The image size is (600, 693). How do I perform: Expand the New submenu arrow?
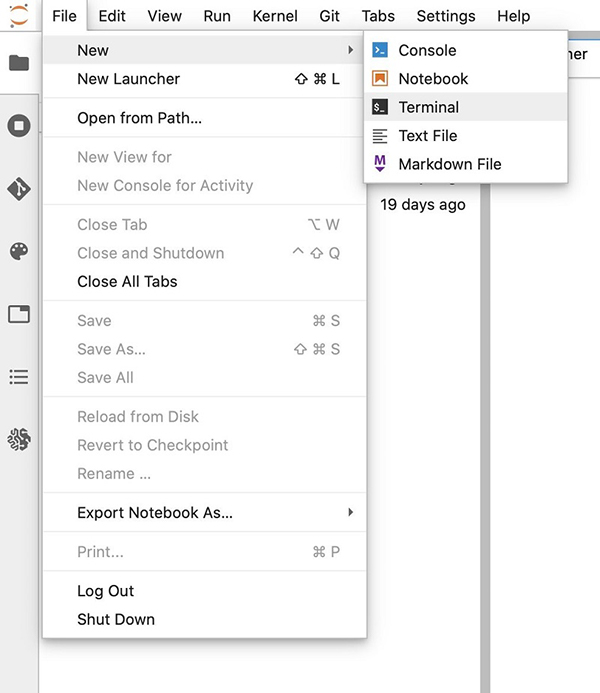tap(351, 50)
